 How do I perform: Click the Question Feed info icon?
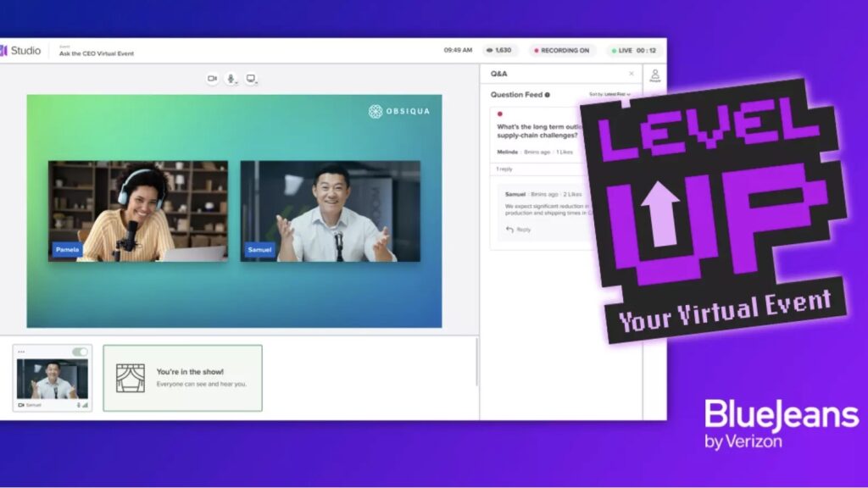tap(548, 95)
